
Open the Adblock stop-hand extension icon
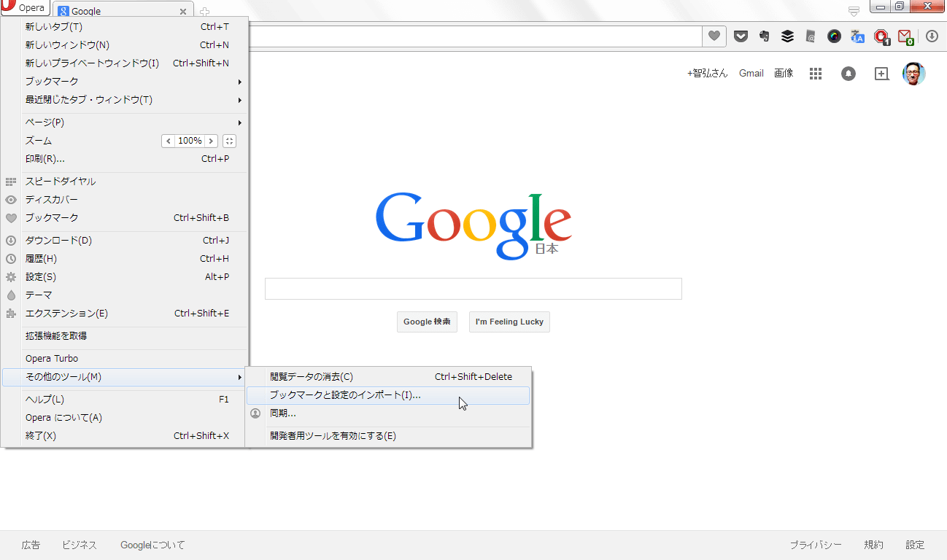pos(881,36)
